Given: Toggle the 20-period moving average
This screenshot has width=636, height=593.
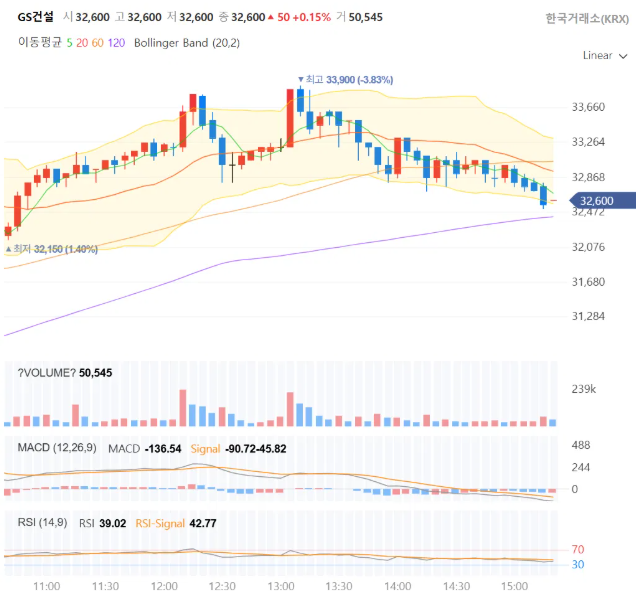Looking at the screenshot, I should click(x=82, y=43).
